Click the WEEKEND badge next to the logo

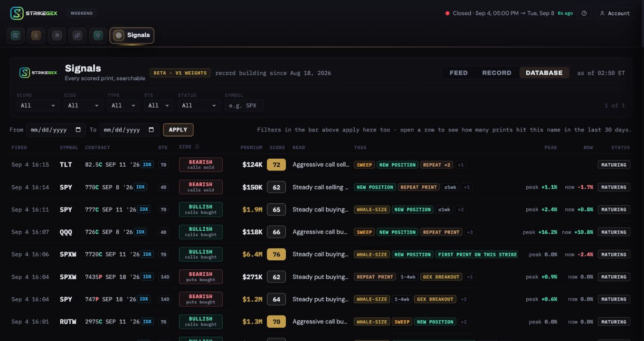click(x=82, y=13)
